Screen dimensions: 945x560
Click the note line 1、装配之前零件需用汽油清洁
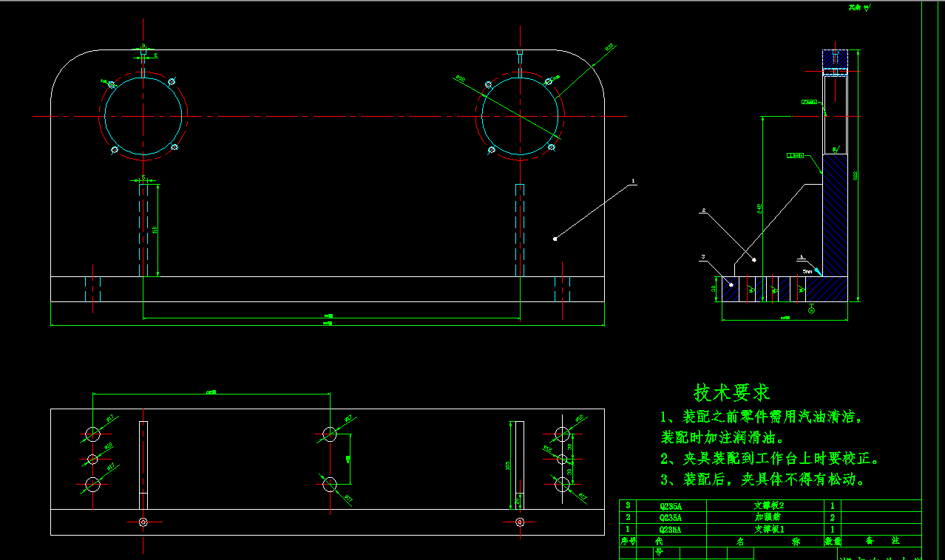pyautogui.click(x=762, y=417)
